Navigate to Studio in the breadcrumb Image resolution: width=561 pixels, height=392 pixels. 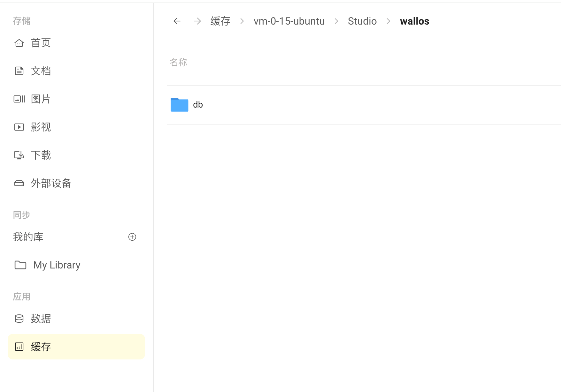tap(362, 21)
